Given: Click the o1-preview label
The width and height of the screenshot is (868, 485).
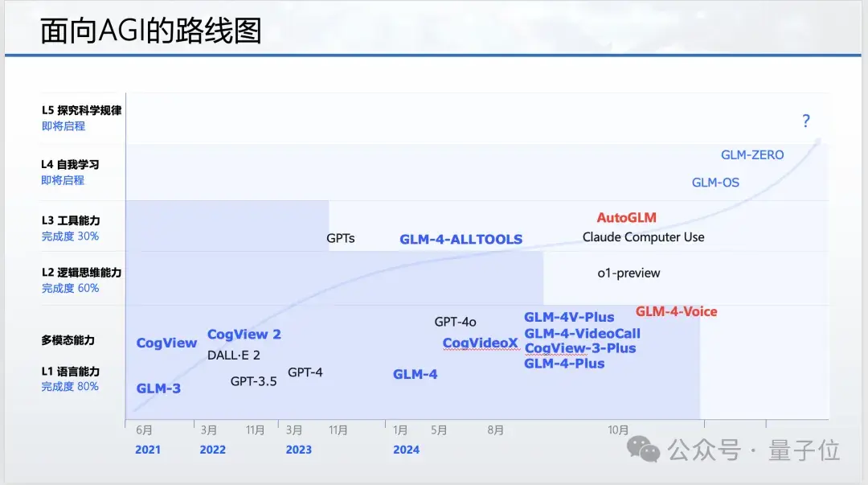Looking at the screenshot, I should [x=628, y=273].
